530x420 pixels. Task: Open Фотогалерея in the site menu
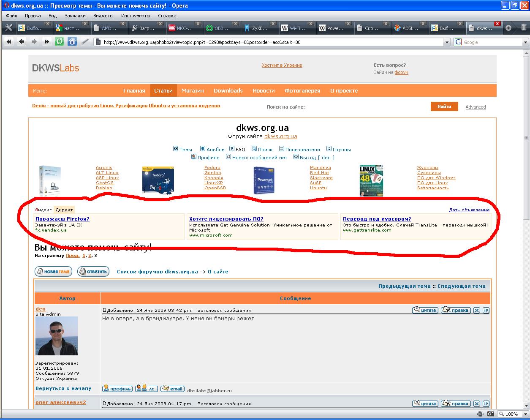pos(302,90)
